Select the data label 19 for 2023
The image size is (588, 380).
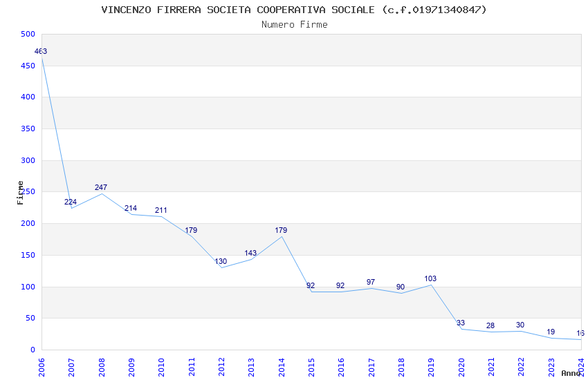pyautogui.click(x=551, y=332)
